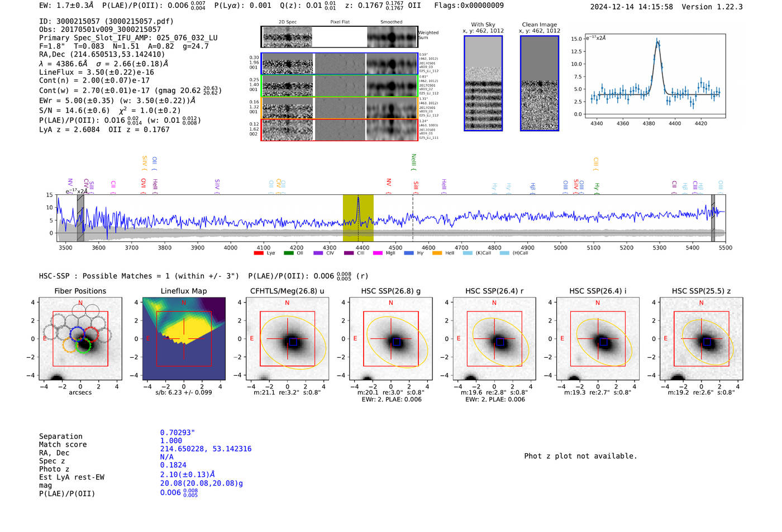Click the Cont(n) = 2.00(±0.07)e-17 line
The width and height of the screenshot is (782, 532).
[94, 80]
